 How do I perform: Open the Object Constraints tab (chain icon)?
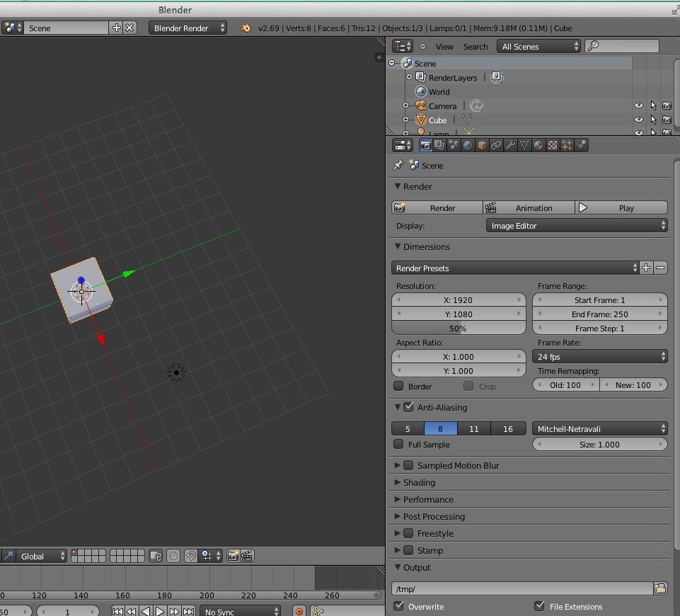[x=496, y=145]
